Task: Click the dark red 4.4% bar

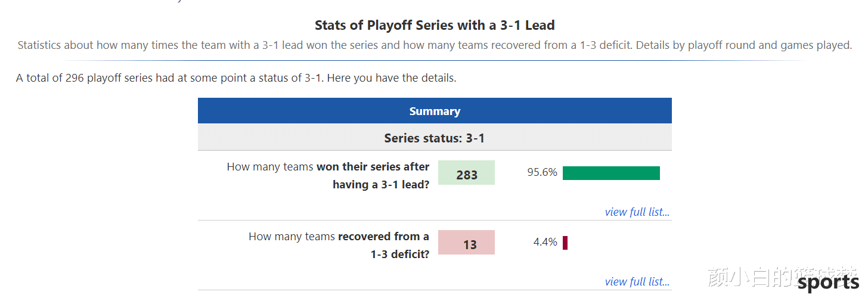Action: point(565,243)
